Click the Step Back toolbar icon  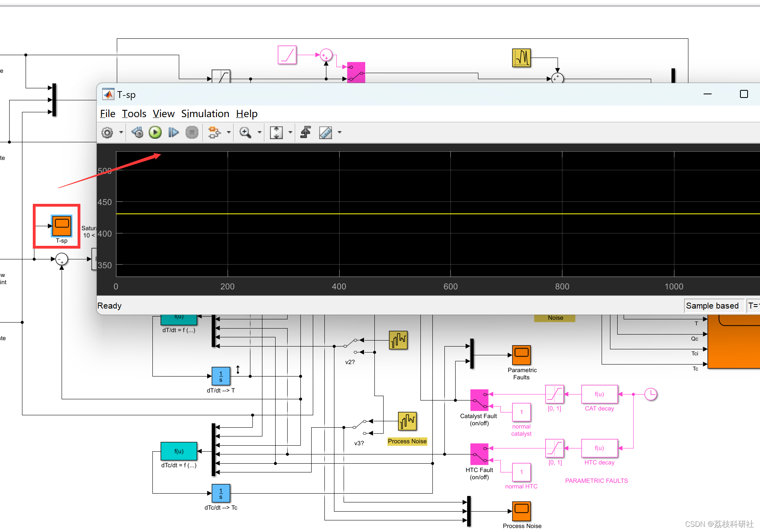click(x=137, y=132)
